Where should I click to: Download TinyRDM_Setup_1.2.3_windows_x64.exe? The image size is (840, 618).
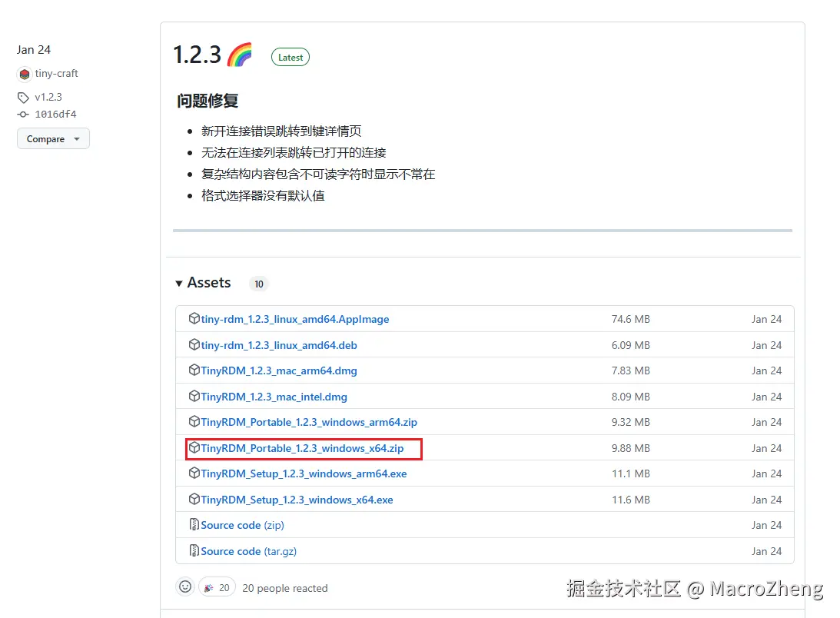point(297,500)
